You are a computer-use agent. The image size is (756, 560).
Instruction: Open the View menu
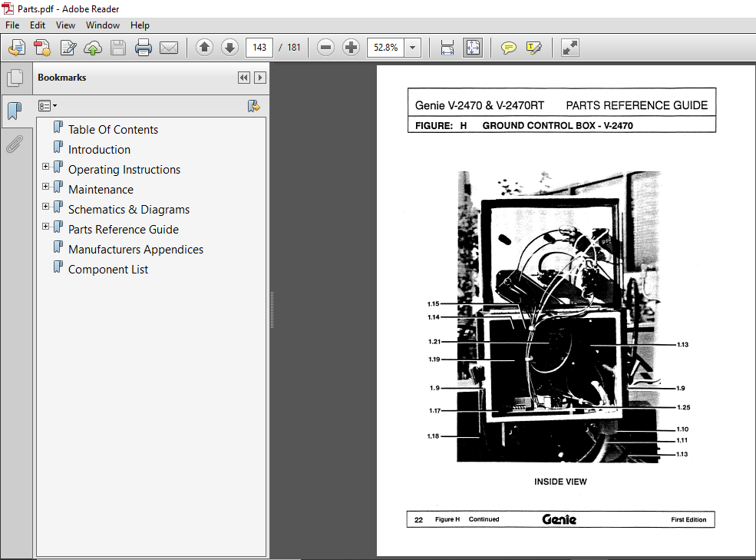(x=65, y=25)
